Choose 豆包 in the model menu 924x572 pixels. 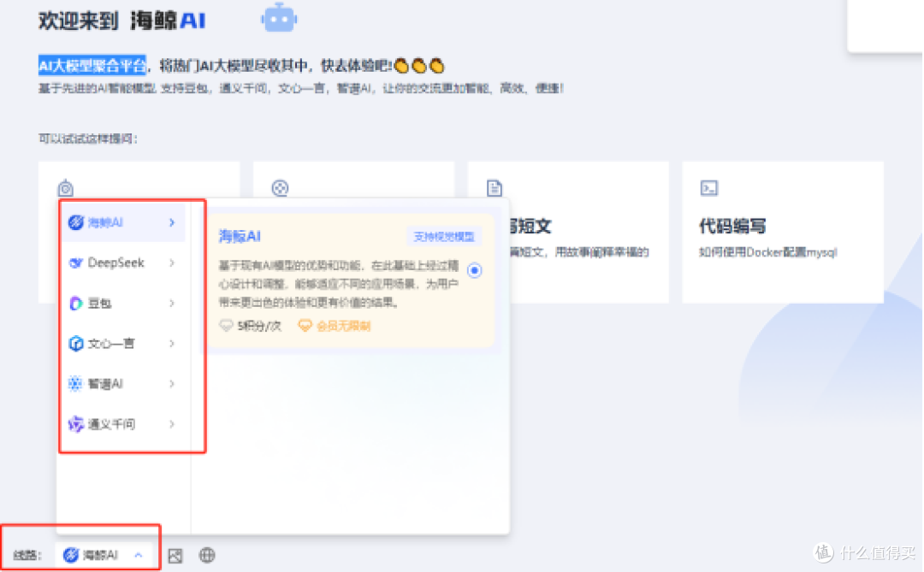(x=123, y=303)
